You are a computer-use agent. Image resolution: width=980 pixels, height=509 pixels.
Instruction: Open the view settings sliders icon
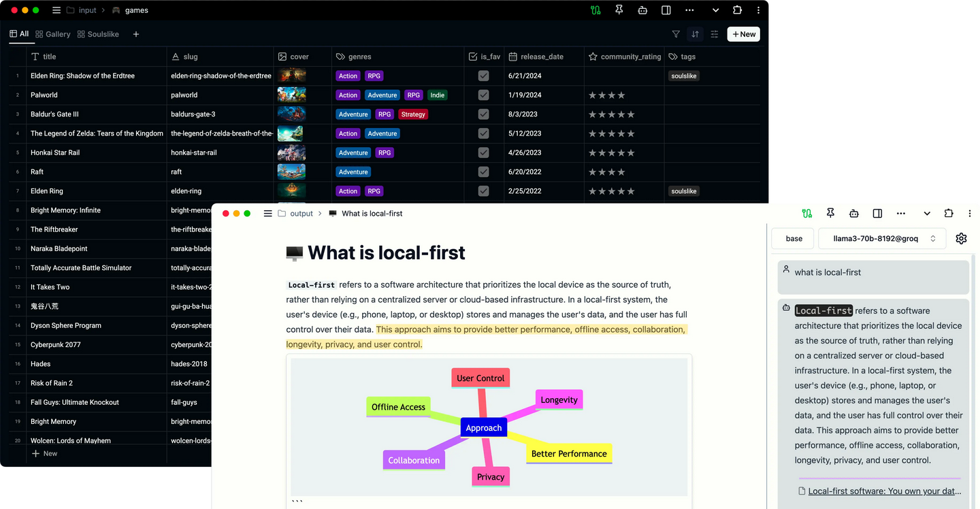click(713, 34)
